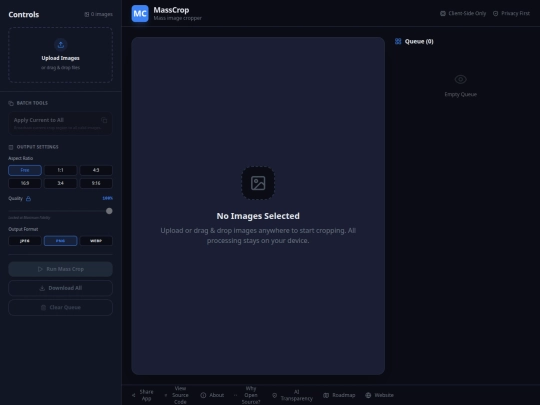Click the Client-Side Only label

(x=467, y=13)
